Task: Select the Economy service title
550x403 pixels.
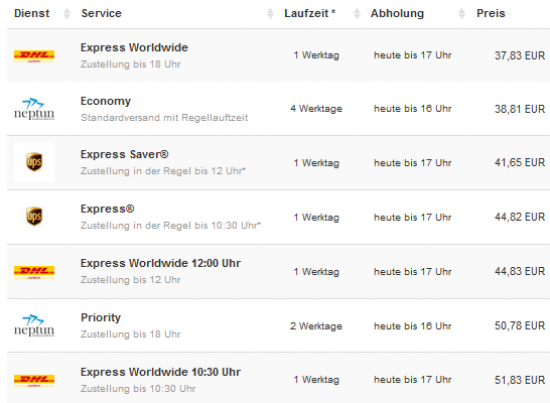Action: (106, 101)
